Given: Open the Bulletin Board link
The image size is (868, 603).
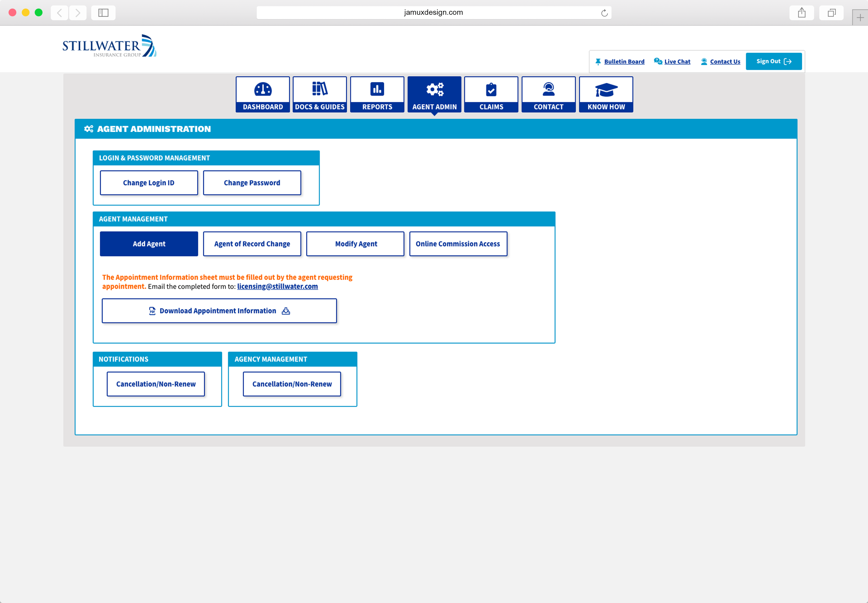Looking at the screenshot, I should point(624,62).
